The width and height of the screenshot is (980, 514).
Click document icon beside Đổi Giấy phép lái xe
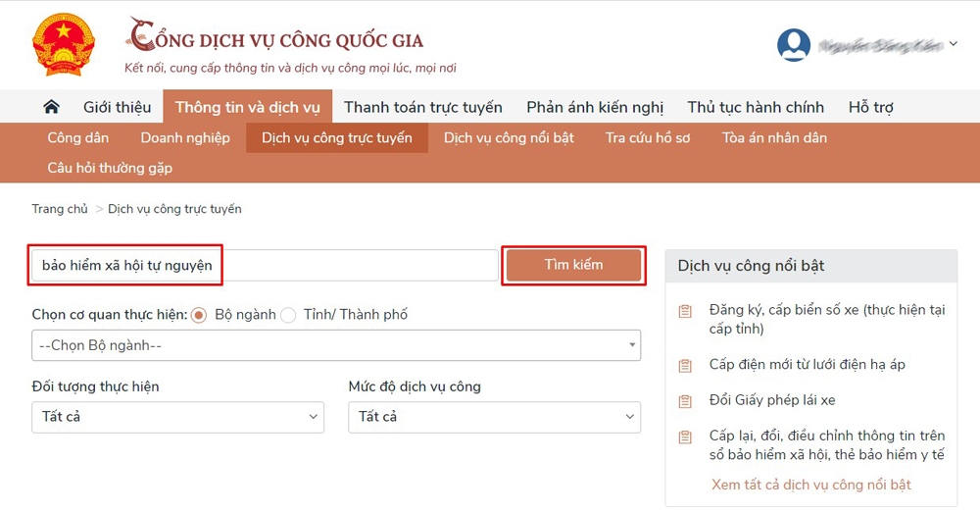(x=686, y=401)
